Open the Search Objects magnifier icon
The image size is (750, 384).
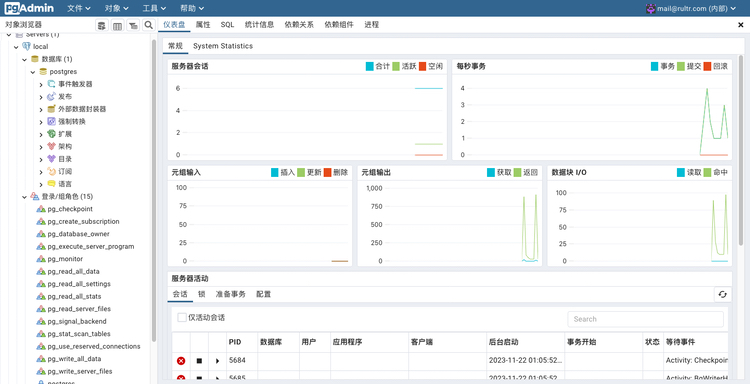tap(149, 25)
